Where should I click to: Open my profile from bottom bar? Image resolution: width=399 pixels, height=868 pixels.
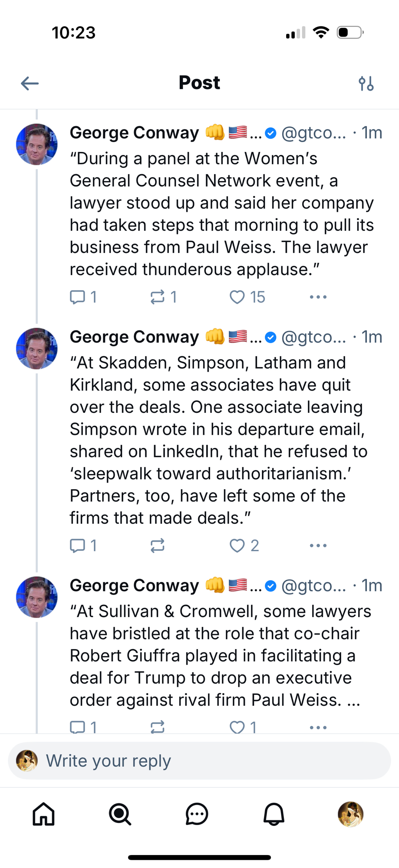click(x=350, y=814)
